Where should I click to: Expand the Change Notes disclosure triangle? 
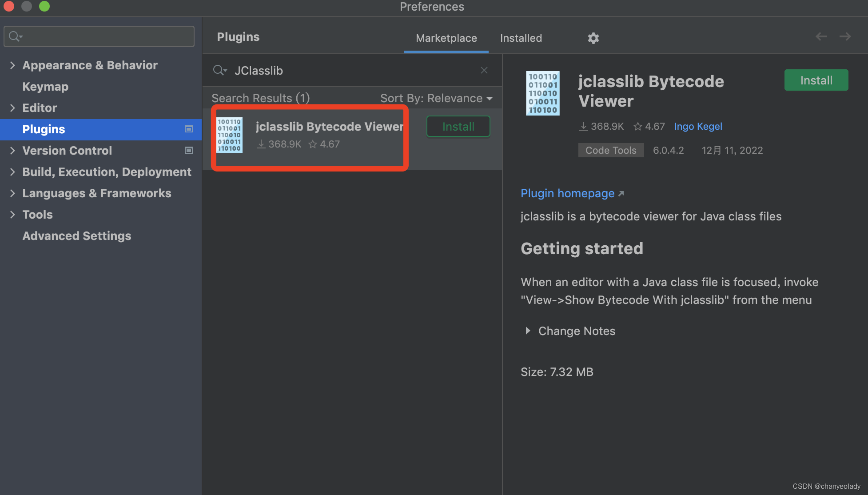click(x=528, y=331)
